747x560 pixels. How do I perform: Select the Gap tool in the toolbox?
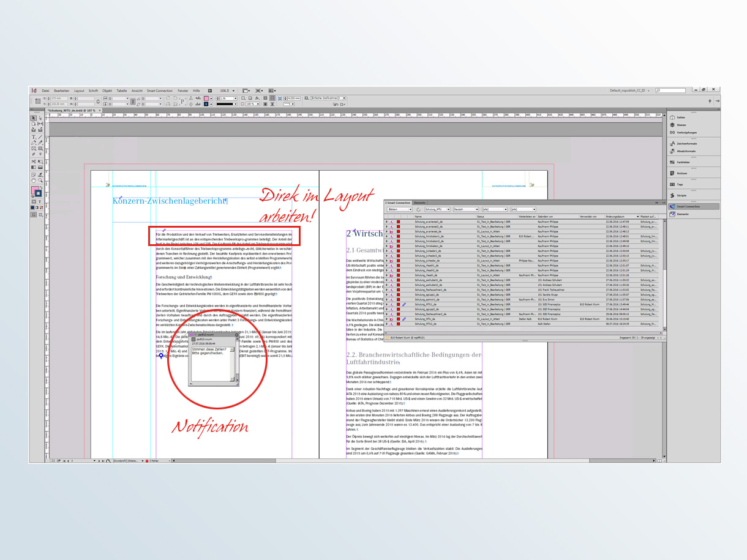(x=40, y=124)
